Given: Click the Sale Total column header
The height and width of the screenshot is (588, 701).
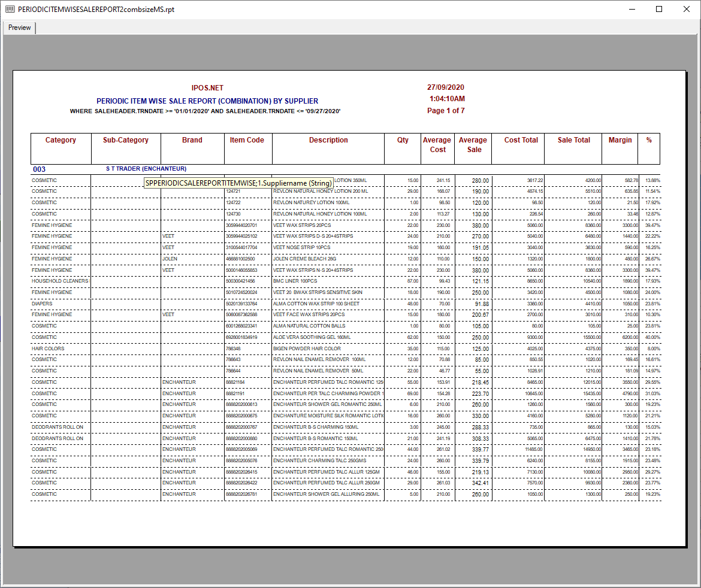Looking at the screenshot, I should pyautogui.click(x=573, y=140).
